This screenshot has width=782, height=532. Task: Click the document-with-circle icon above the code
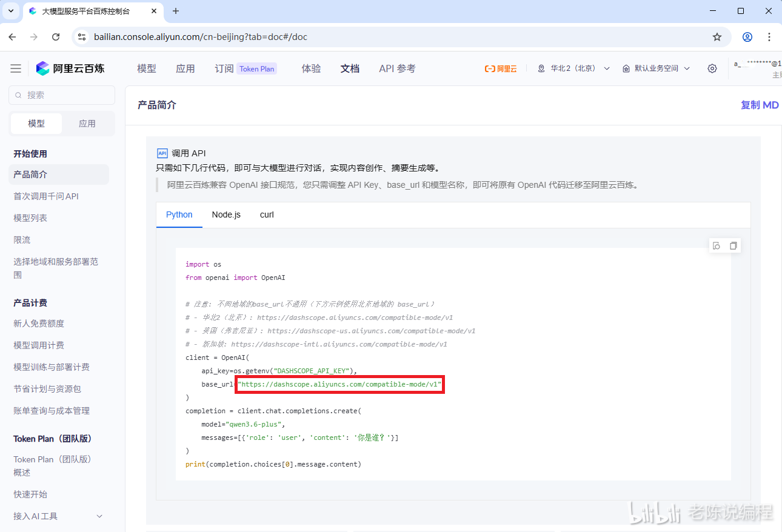coord(717,245)
